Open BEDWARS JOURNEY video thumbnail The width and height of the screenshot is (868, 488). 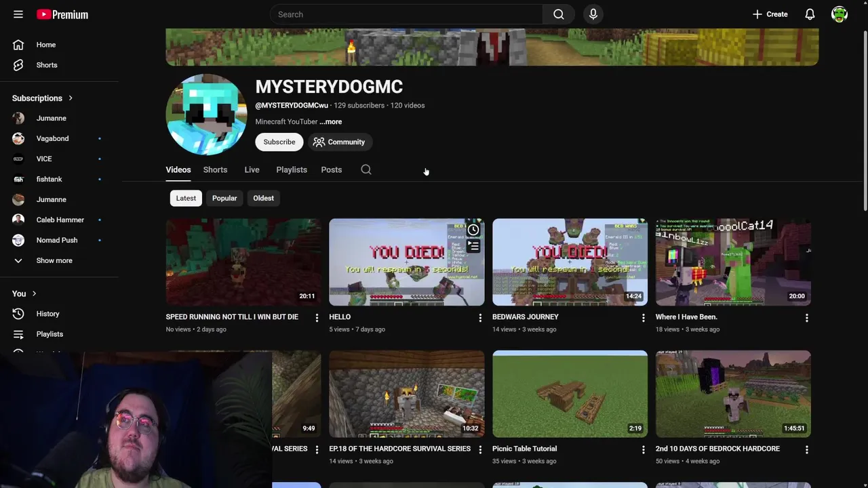pos(570,262)
